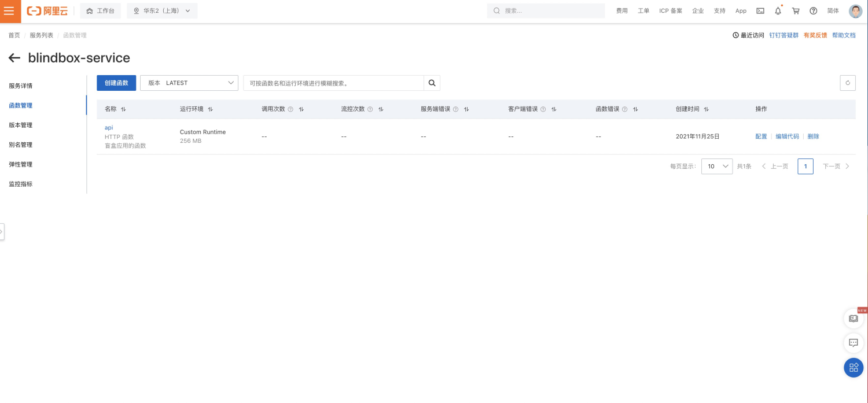Click 编辑代码 for the api function
Image resolution: width=868 pixels, height=403 pixels.
787,136
